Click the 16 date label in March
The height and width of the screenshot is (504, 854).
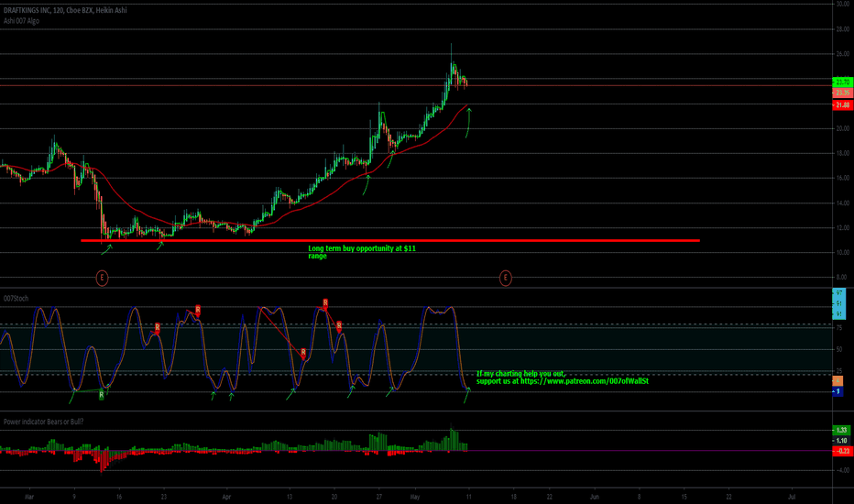tap(119, 497)
